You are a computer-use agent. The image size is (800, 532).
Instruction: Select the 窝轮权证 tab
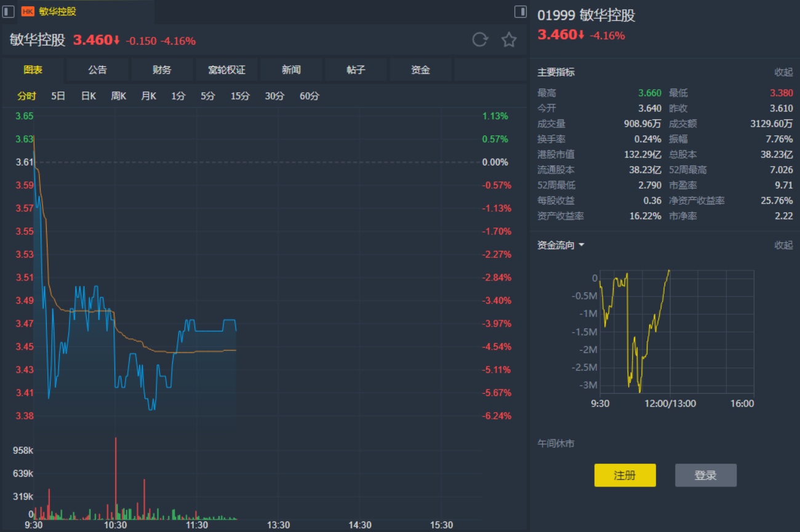point(226,69)
